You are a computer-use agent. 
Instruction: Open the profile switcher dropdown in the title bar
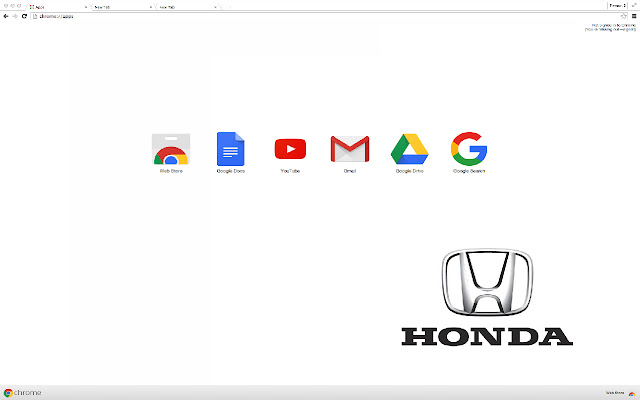618,6
